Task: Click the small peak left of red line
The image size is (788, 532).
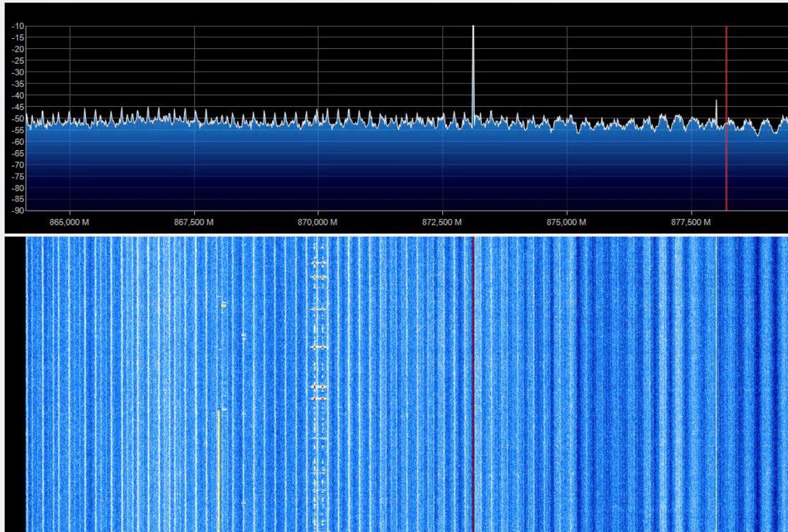Action: click(716, 113)
